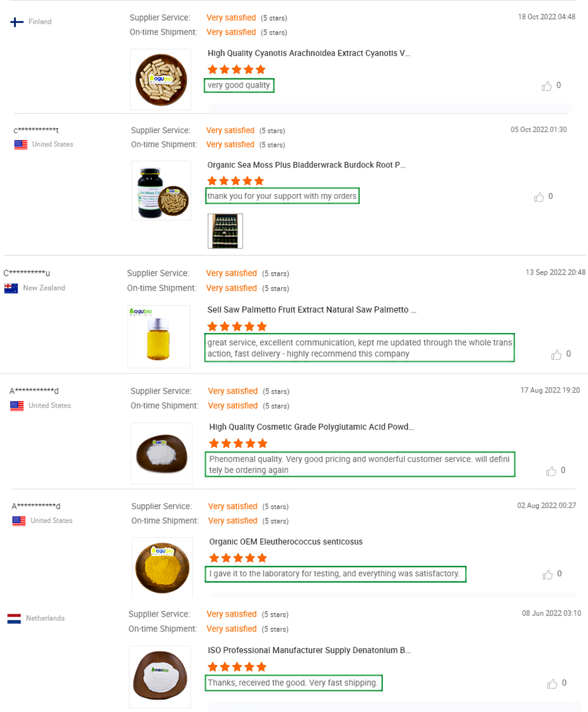Click the New Zealand flag icon
The image size is (588, 712).
click(x=11, y=288)
